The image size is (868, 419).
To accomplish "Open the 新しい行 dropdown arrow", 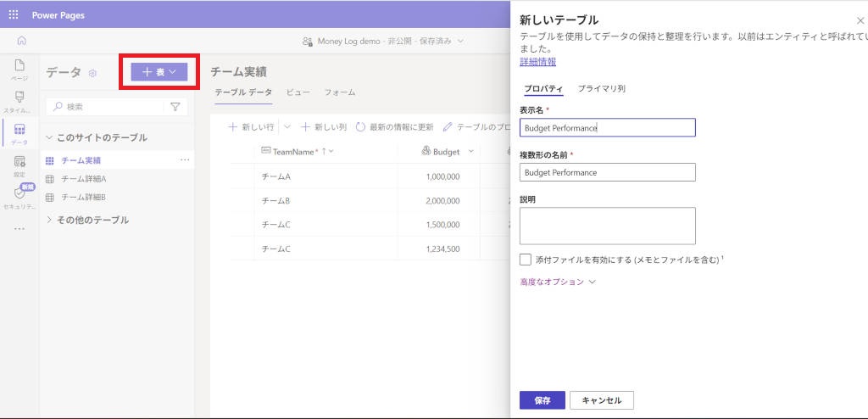I will [287, 127].
